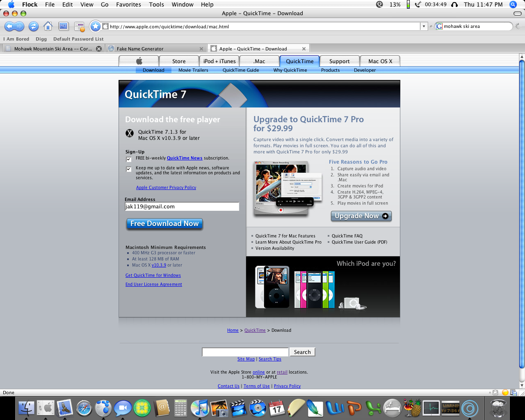Open the iPod + iTunes navigation tab

(219, 61)
